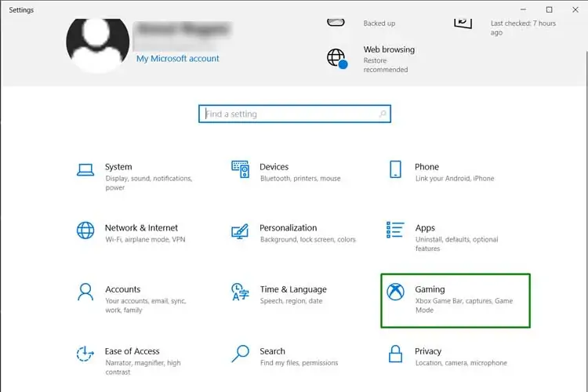Open the My Microsoft account link
The height and width of the screenshot is (392, 588).
(177, 59)
